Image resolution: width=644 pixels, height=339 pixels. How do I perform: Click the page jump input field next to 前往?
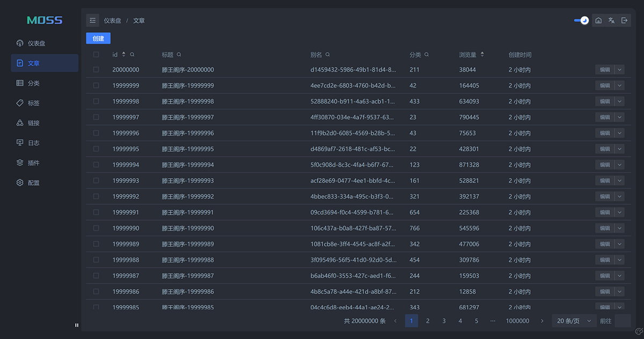(623, 321)
